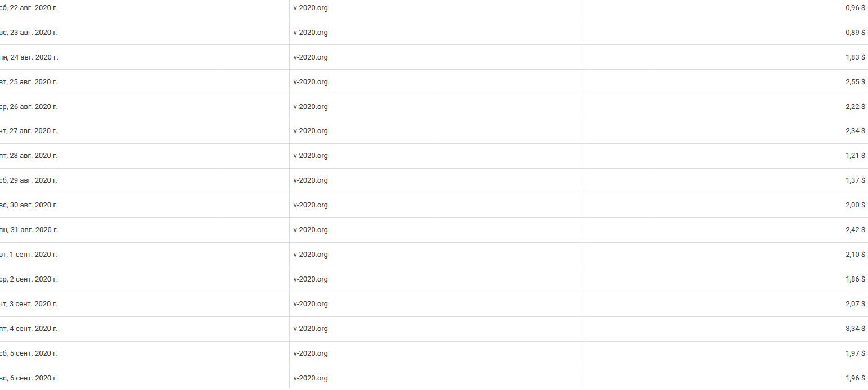The height and width of the screenshot is (390, 868).
Task: Select the 1,37 $ amount cell
Action: pos(855,180)
